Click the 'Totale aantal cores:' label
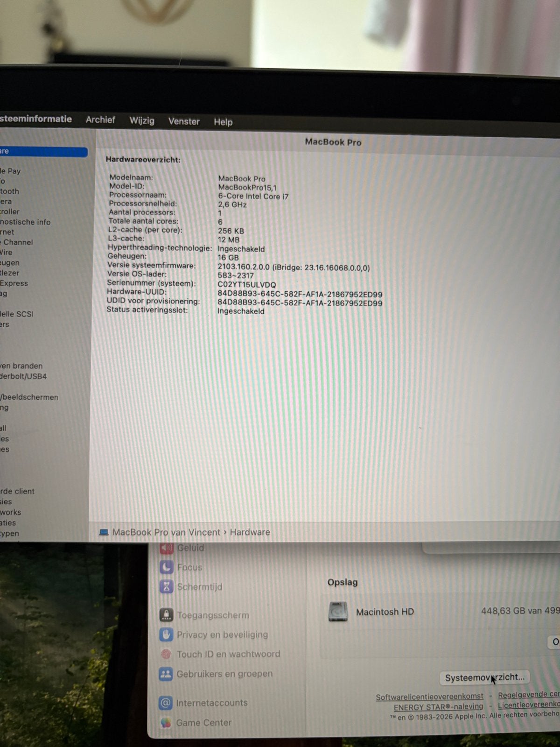Viewport: 560px width, 747px height. tap(144, 221)
